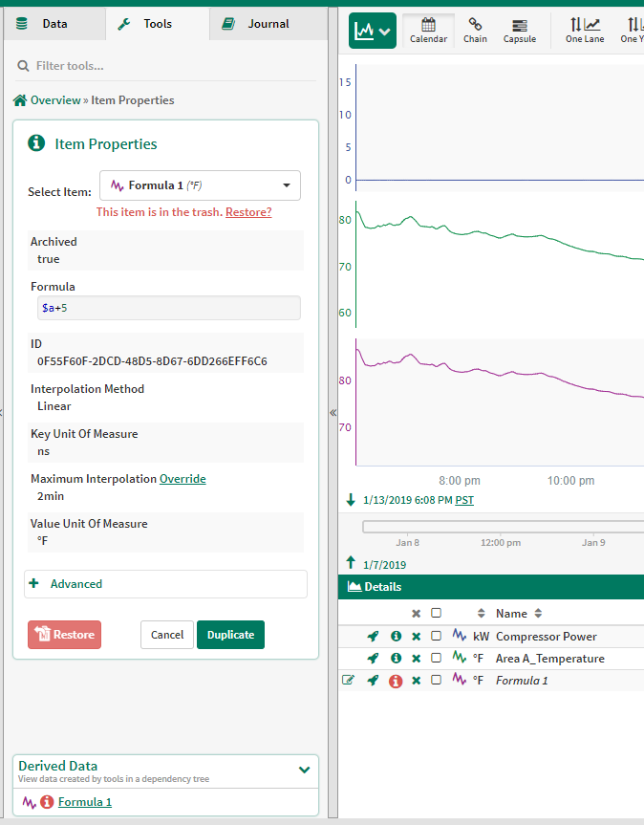
Task: Remove Formula 1 with its X icon
Action: pyautogui.click(x=416, y=681)
